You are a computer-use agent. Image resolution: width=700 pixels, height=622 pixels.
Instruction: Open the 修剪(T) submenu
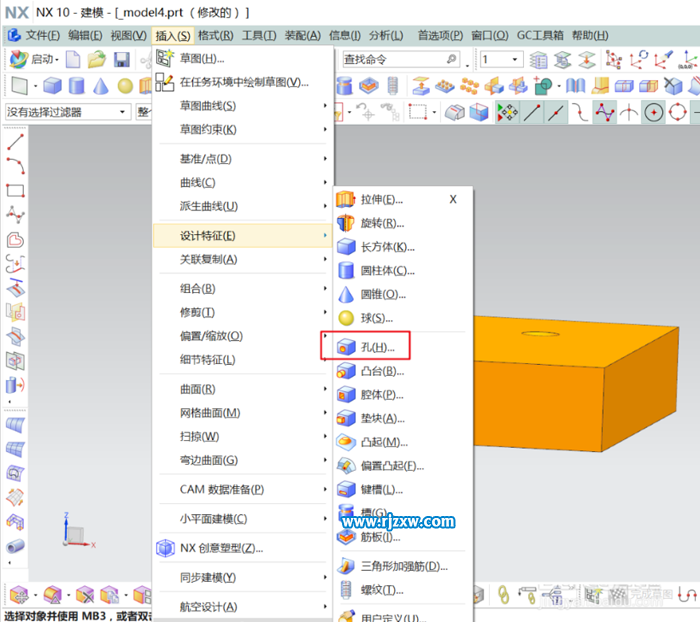[x=243, y=313]
